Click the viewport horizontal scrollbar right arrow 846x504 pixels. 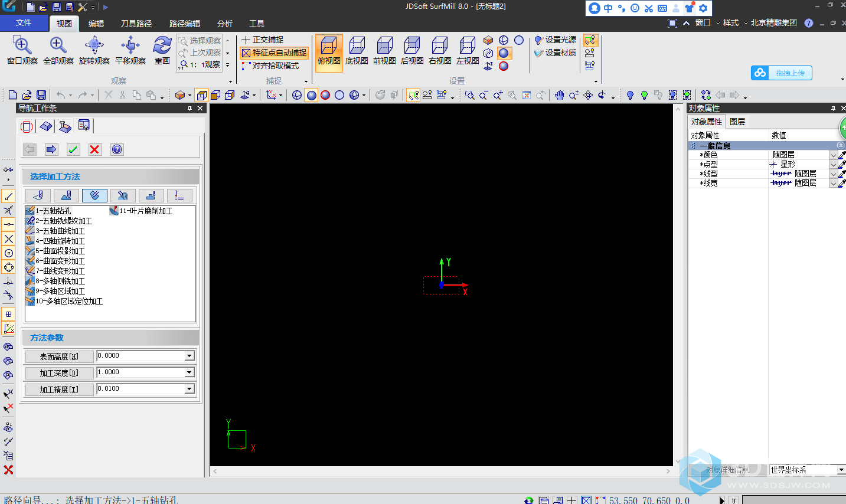(668, 471)
